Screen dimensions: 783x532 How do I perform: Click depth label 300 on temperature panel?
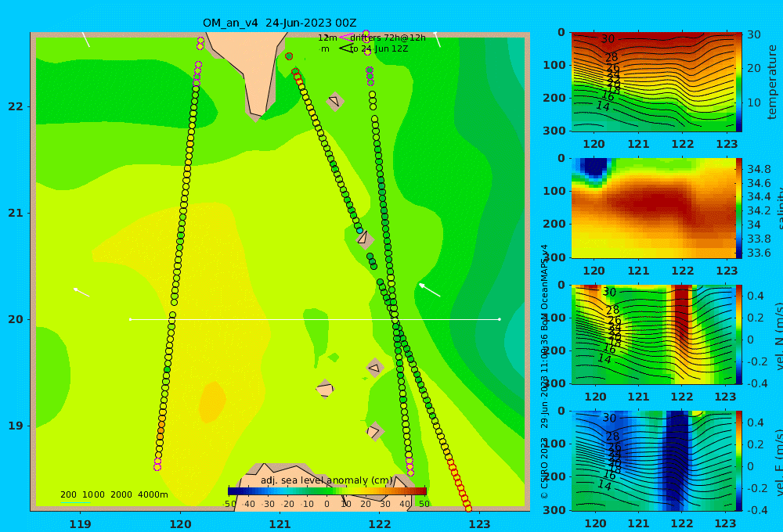[x=556, y=131]
